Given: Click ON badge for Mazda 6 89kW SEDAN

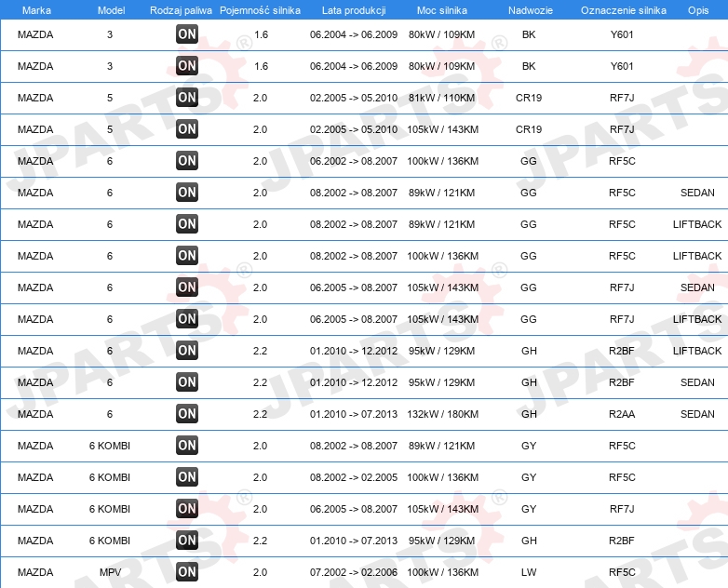Looking at the screenshot, I should tap(187, 193).
